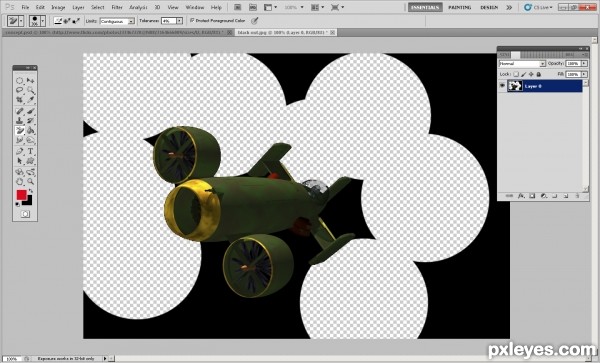This screenshot has width=600, height=363.
Task: Switch to the Design workspace
Action: coord(489,7)
